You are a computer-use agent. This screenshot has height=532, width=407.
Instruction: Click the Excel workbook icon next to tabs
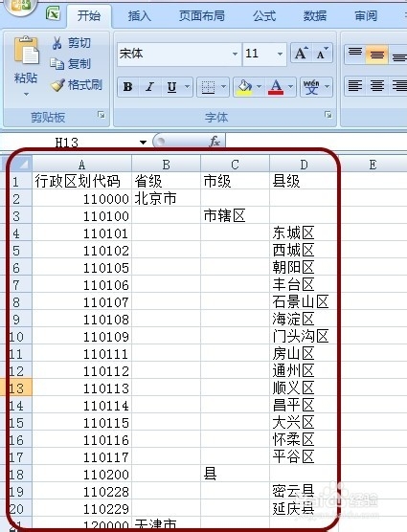pyautogui.click(x=54, y=14)
